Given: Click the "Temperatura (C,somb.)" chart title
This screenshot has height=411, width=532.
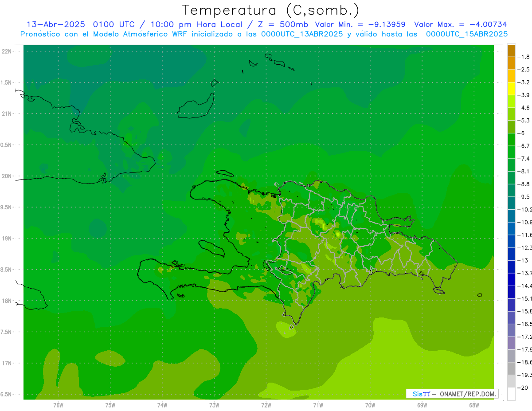Looking at the screenshot, I should [x=270, y=10].
